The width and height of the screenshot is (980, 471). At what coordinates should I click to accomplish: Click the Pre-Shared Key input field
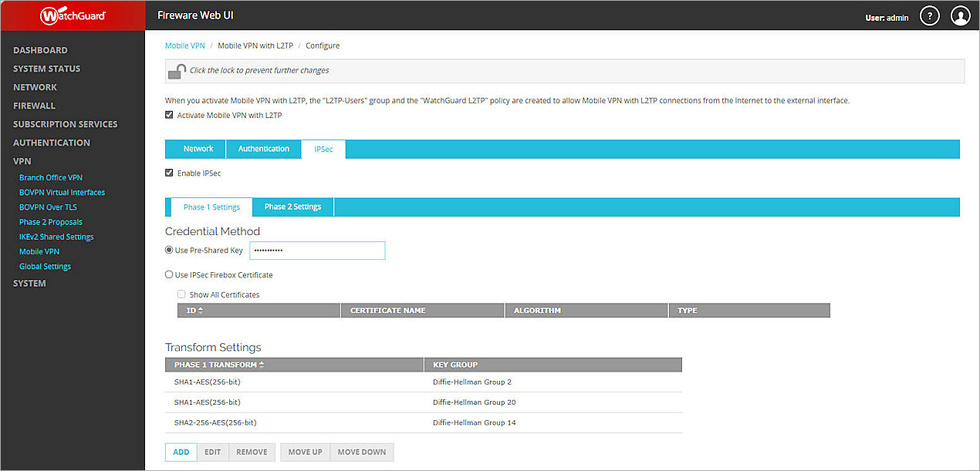(x=317, y=250)
